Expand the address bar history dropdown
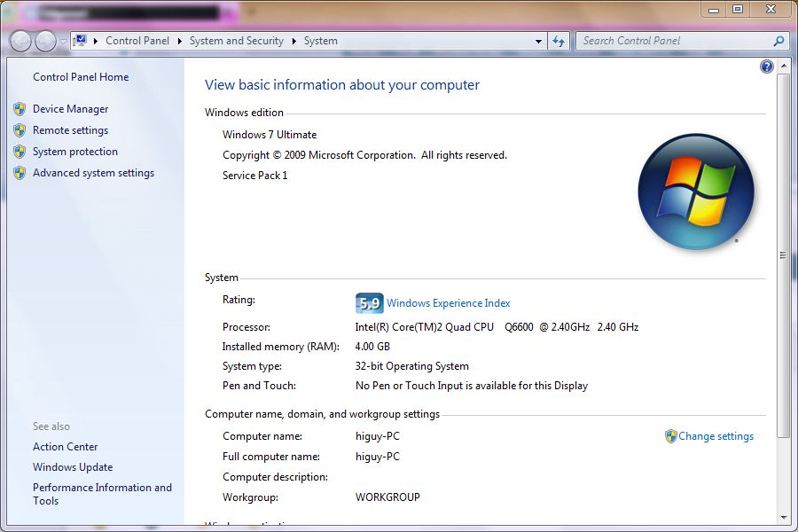This screenshot has height=532, width=798. pyautogui.click(x=538, y=41)
